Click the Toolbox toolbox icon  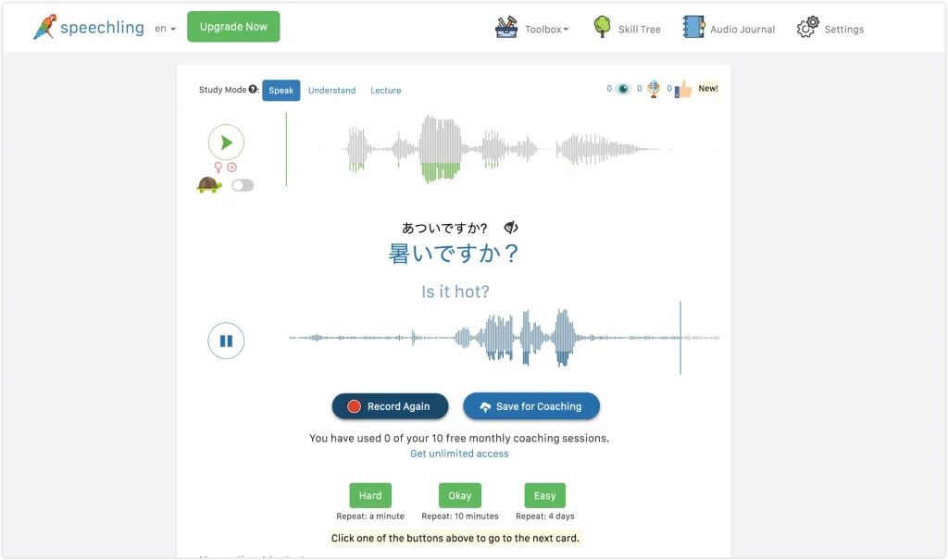[506, 27]
